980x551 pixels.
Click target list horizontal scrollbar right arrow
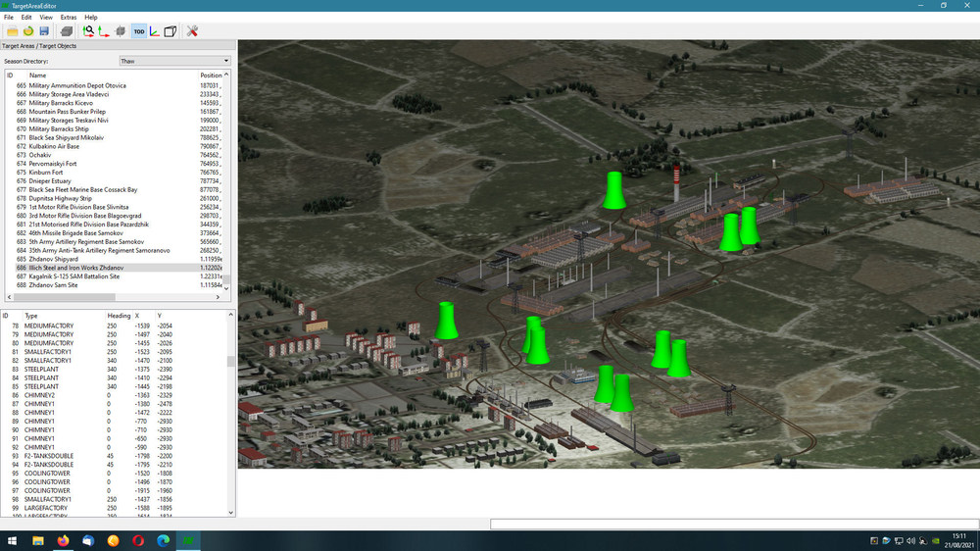[x=218, y=297]
